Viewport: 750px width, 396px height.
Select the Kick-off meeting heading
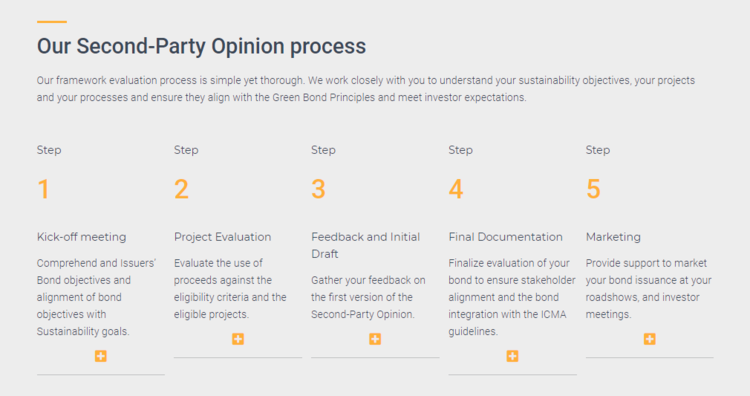[81, 237]
